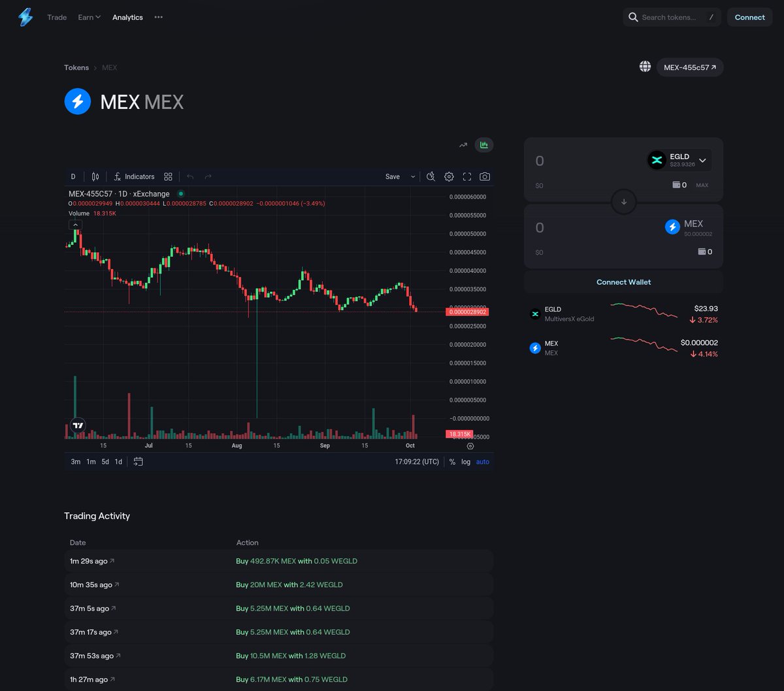Viewport: 784px width, 691px height.
Task: Expand the Earn menu
Action: (89, 17)
